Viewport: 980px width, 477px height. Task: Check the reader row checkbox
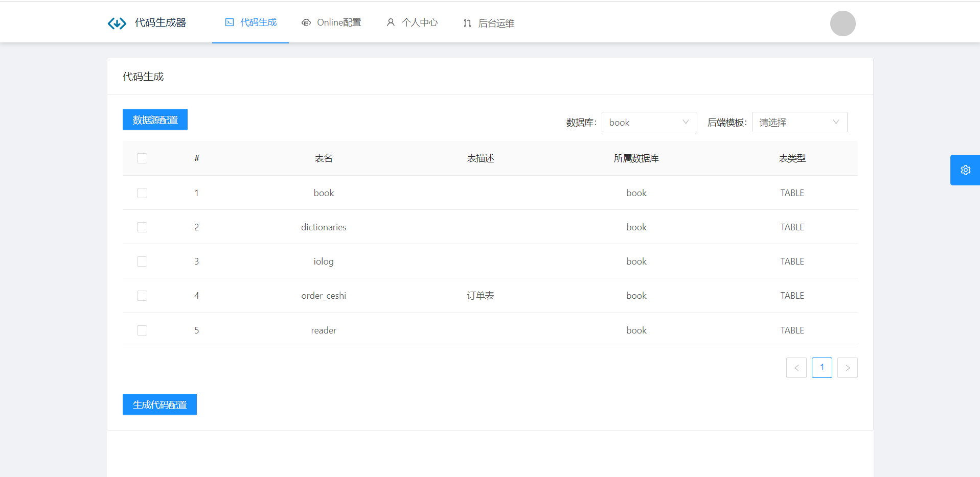pyautogui.click(x=142, y=330)
